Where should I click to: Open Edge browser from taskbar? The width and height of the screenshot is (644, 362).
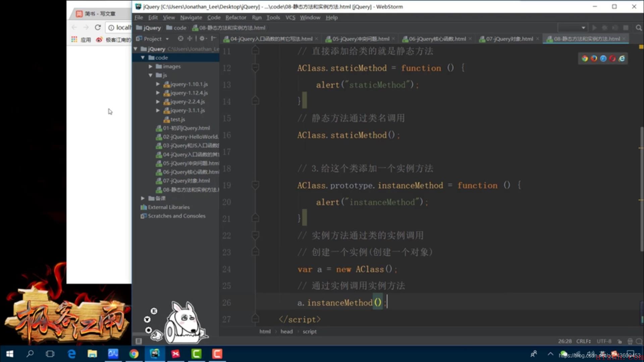[x=71, y=354]
